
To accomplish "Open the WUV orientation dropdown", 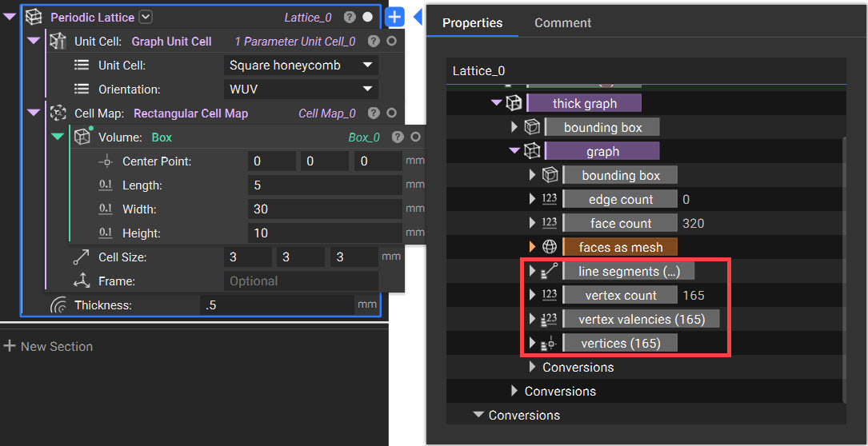I will [301, 90].
